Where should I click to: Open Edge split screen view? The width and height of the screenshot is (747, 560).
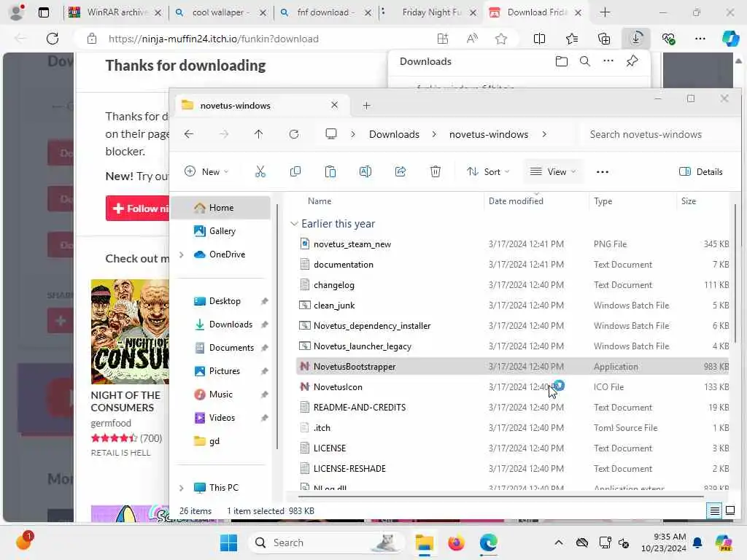point(539,39)
